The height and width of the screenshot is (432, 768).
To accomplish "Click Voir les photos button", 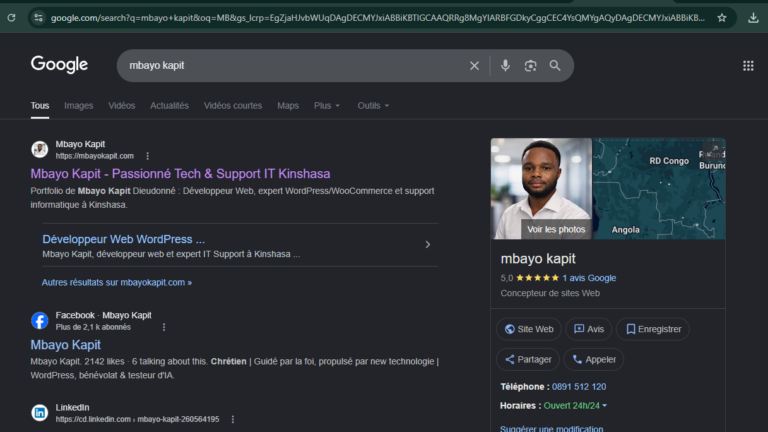I will (556, 229).
